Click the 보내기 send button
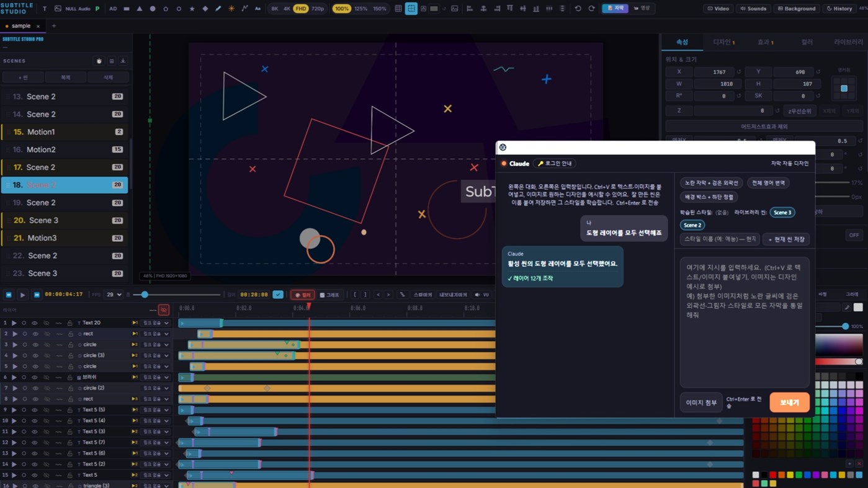This screenshot has height=488, width=868. [789, 402]
